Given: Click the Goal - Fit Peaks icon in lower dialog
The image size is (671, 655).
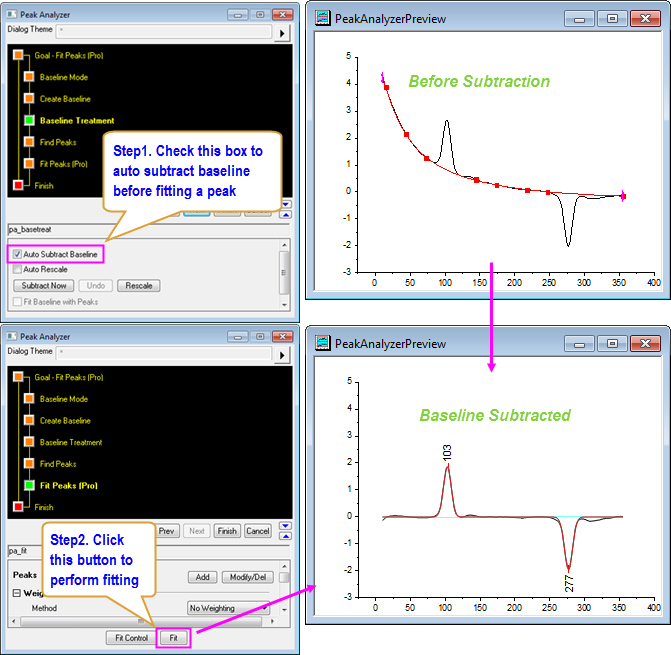Looking at the screenshot, I should [x=17, y=377].
